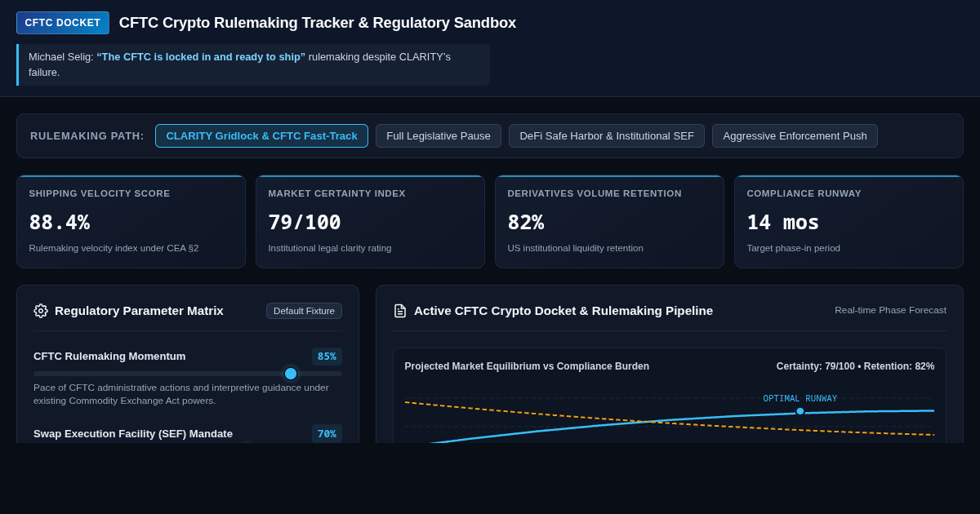Viewport: 980px width, 514px height.
Task: Click the 85% momentum value badge
Action: pos(327,357)
